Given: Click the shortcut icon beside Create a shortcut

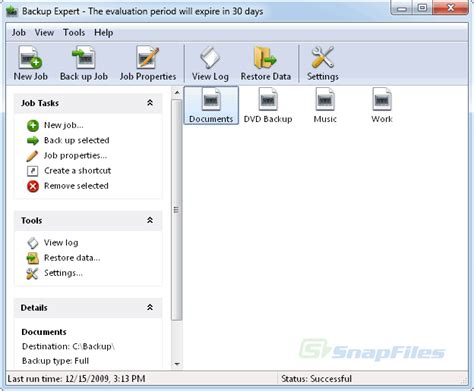Looking at the screenshot, I should coord(33,171).
